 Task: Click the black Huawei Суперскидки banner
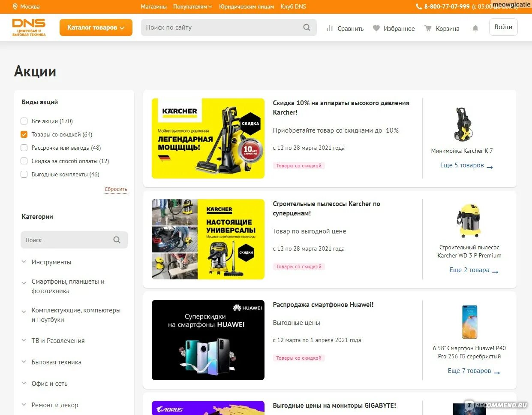[x=208, y=340]
